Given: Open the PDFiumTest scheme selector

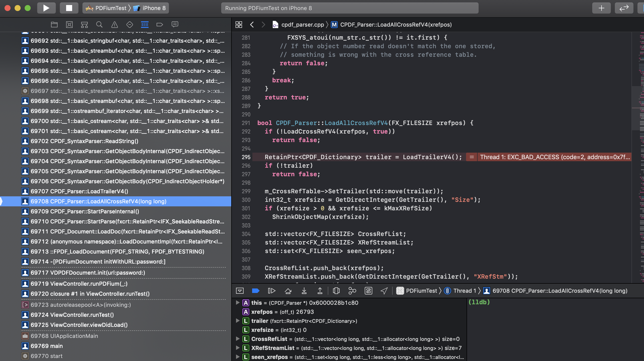Looking at the screenshot, I should [x=106, y=8].
